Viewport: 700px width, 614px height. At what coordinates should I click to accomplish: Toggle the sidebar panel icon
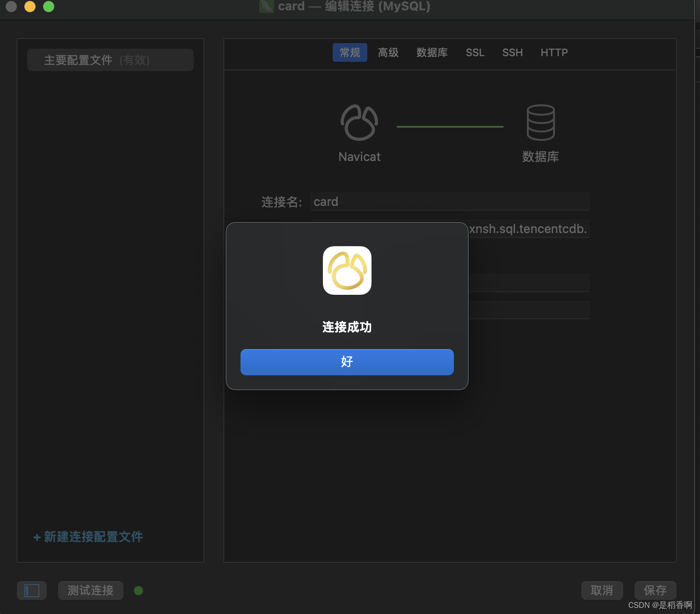point(32,591)
